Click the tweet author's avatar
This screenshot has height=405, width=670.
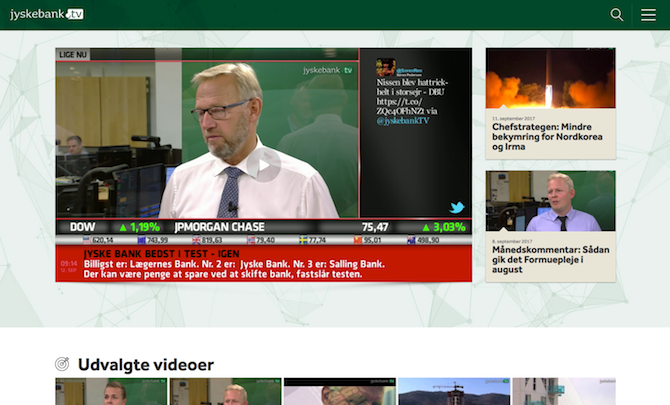385,68
